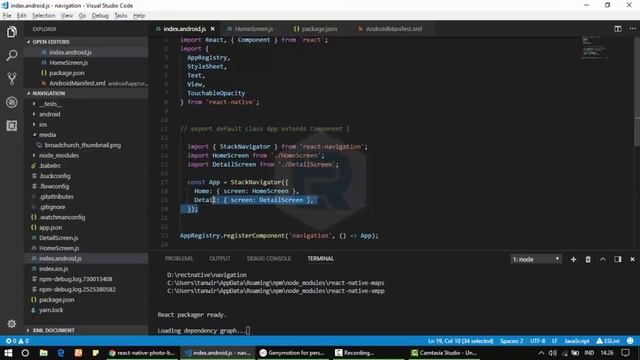Select the 1: node terminal dropdown
640x360 pixels.
tap(536, 259)
